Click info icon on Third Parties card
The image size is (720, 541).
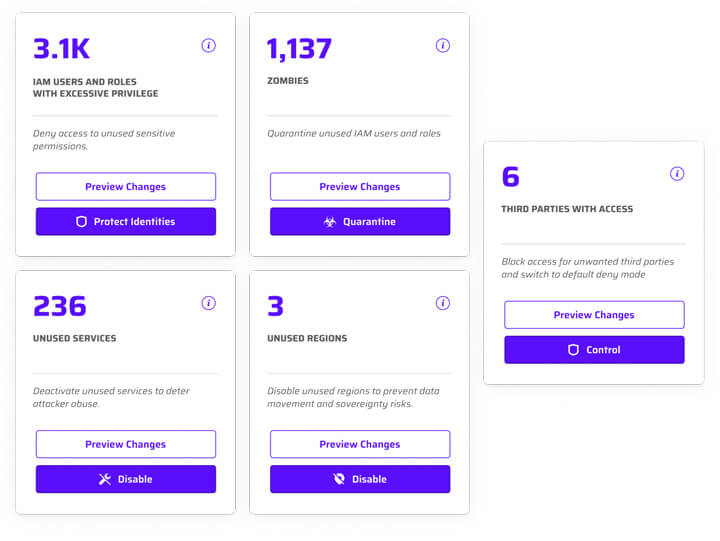pos(677,174)
